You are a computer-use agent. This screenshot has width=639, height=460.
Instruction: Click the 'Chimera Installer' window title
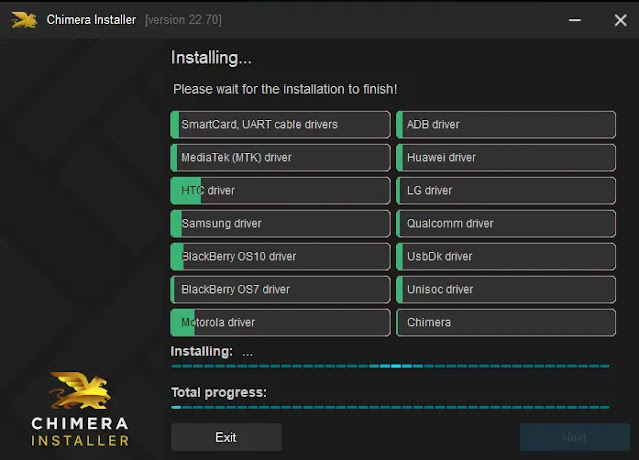[91, 20]
